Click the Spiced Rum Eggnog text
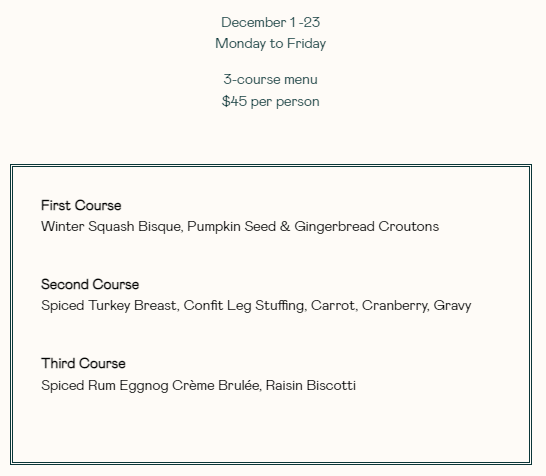The height and width of the screenshot is (476, 546). [x=104, y=386]
